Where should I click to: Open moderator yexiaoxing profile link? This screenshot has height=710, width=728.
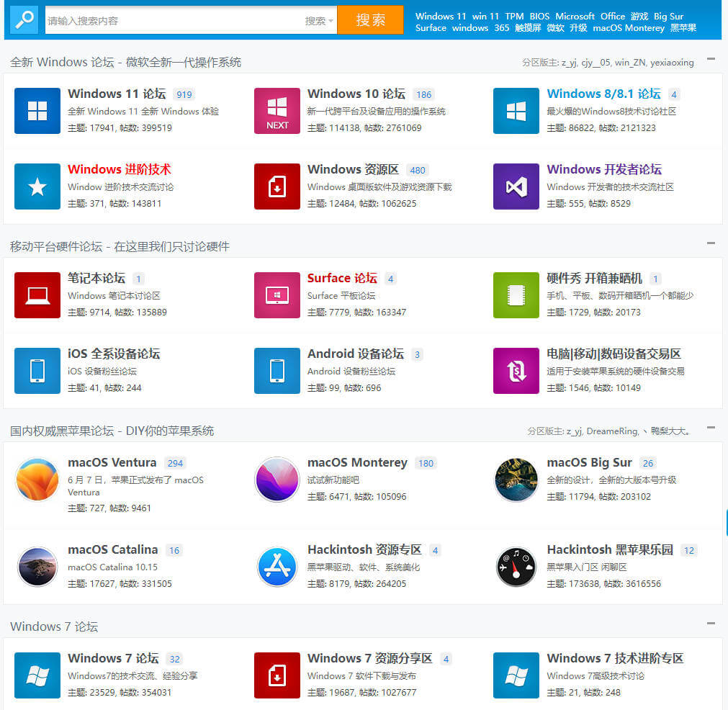pos(672,63)
